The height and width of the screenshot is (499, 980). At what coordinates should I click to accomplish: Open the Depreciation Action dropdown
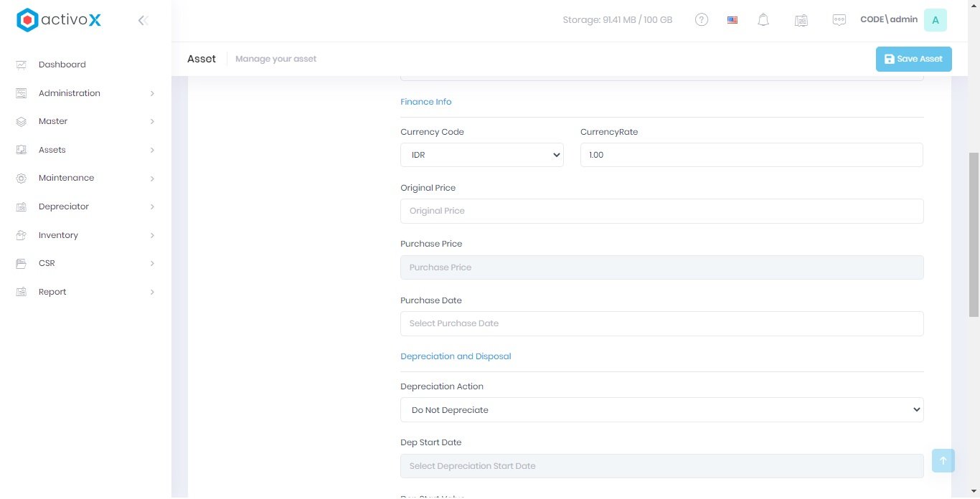[661, 410]
